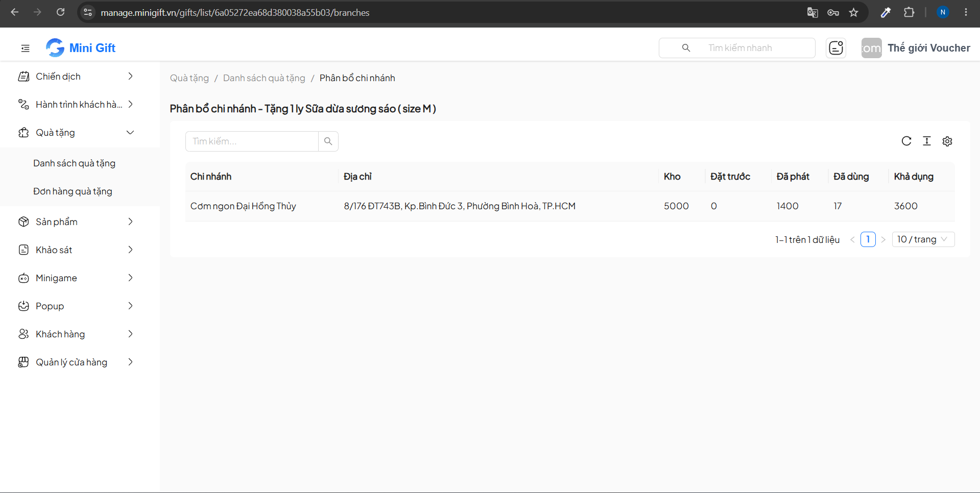Change the table row density icon
The image size is (980, 493).
pyautogui.click(x=927, y=141)
